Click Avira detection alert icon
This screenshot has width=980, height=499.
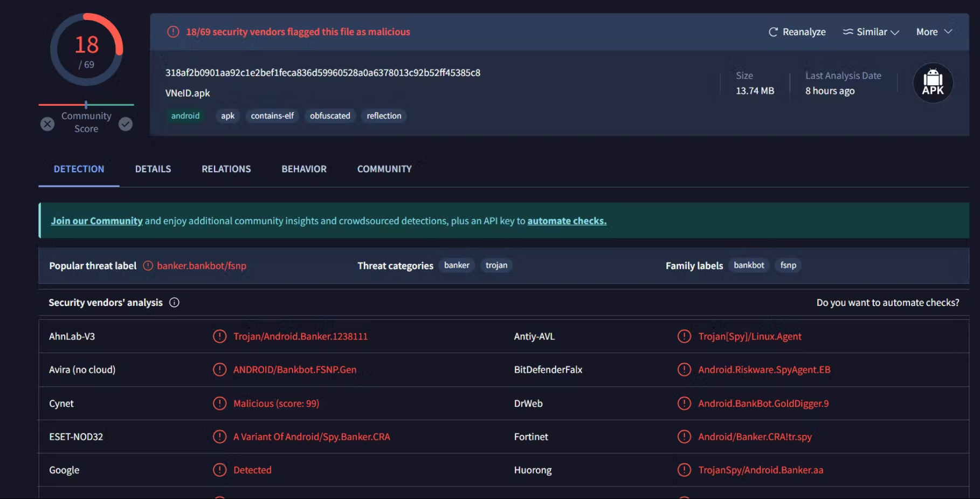click(219, 370)
